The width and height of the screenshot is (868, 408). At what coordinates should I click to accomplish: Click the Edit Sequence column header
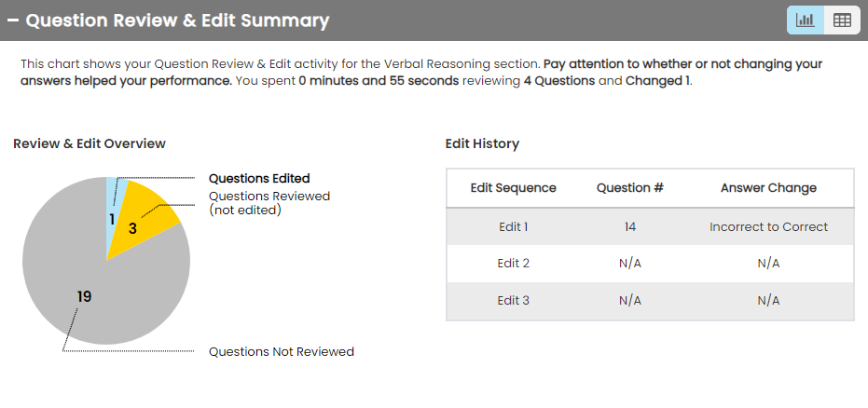(513, 188)
